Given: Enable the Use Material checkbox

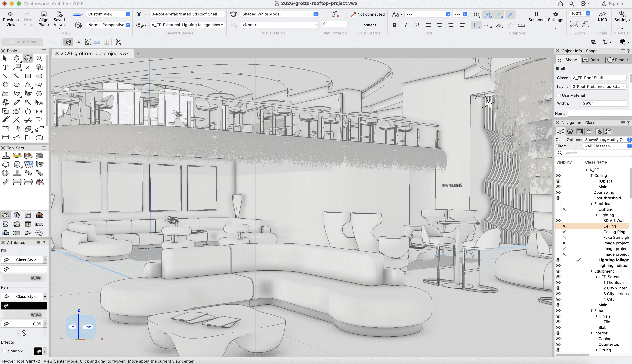Looking at the screenshot, I should pyautogui.click(x=558, y=95).
